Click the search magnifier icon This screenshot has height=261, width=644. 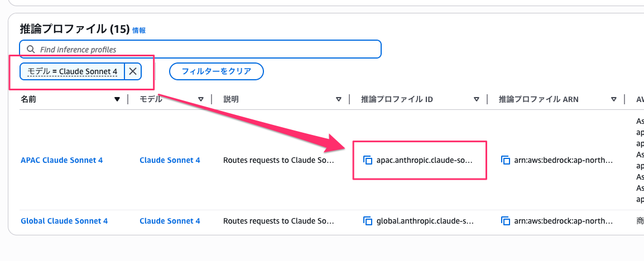coord(31,49)
